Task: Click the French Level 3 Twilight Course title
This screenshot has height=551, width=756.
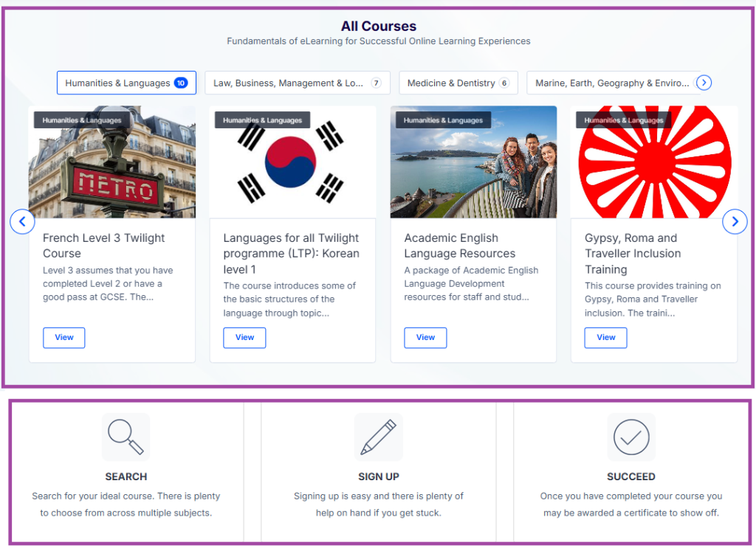Action: (x=103, y=246)
